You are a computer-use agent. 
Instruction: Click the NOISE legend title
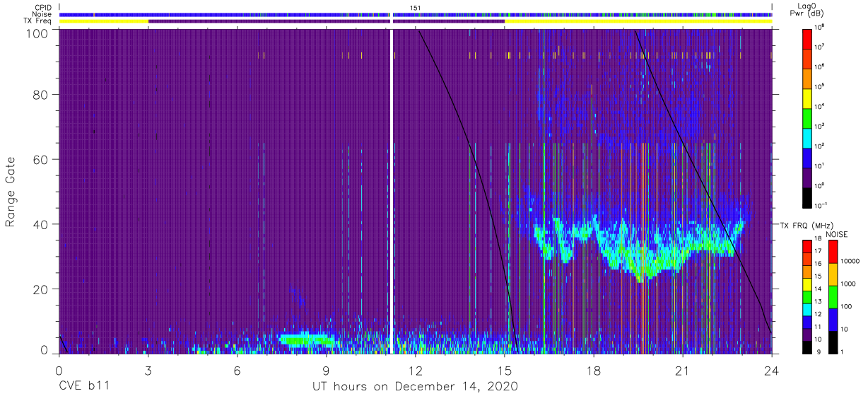[836, 233]
